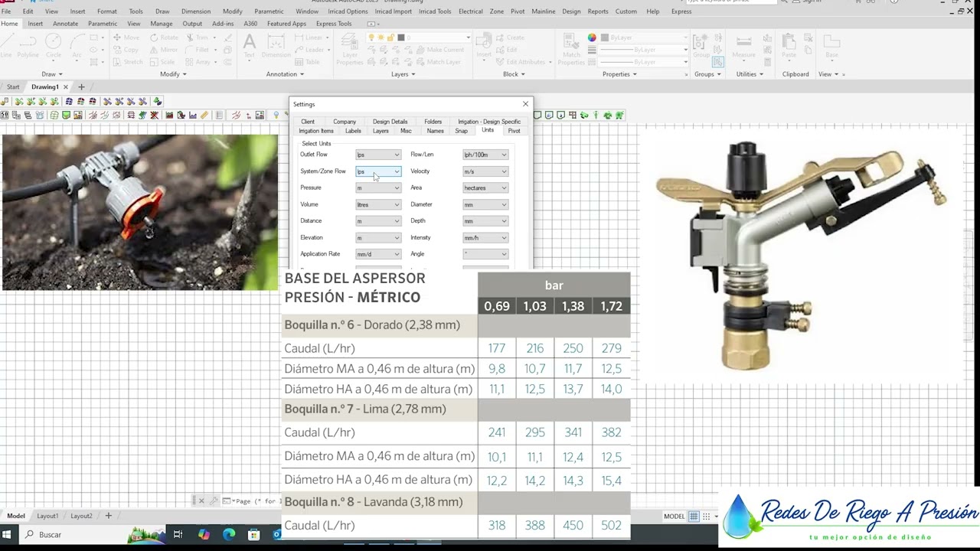
Task: Close the Settings dialog
Action: pyautogui.click(x=525, y=104)
